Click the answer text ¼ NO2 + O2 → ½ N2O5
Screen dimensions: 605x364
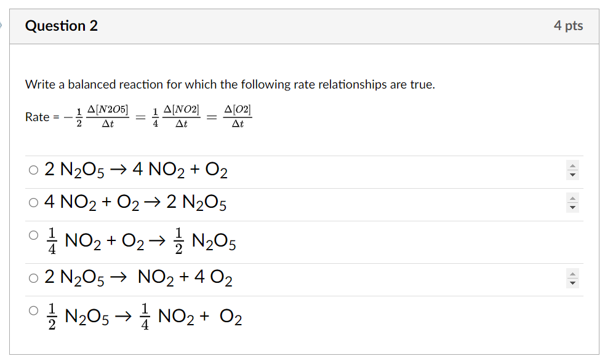tap(142, 242)
